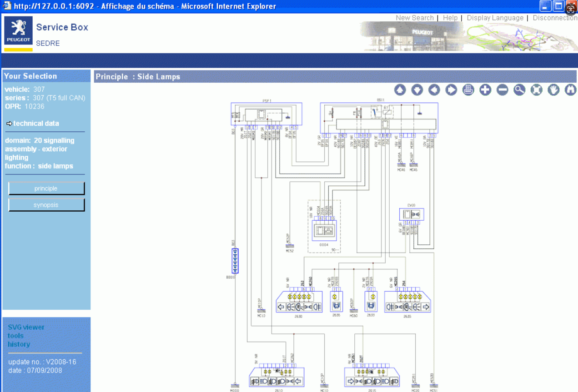
Task: Open the technical data link
Action: coord(36,124)
